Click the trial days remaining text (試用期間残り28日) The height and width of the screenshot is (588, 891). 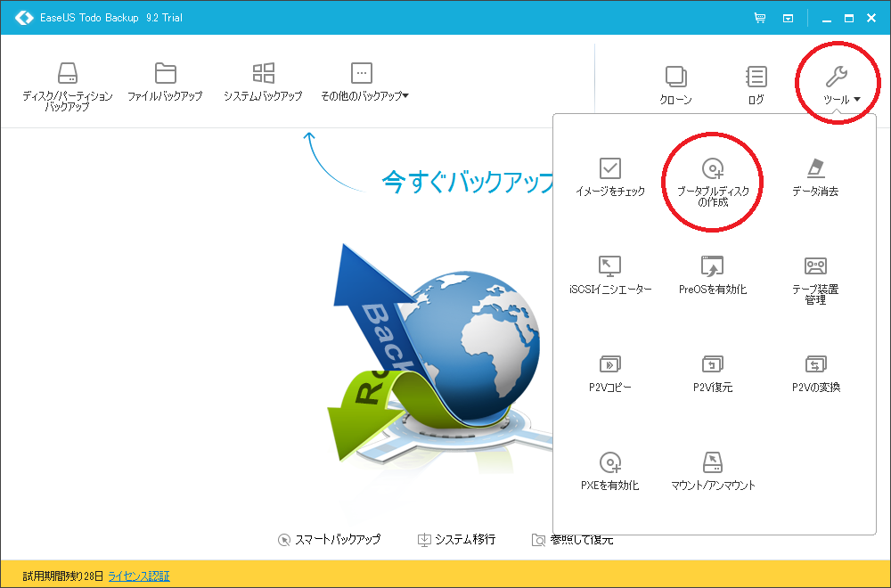63,576
